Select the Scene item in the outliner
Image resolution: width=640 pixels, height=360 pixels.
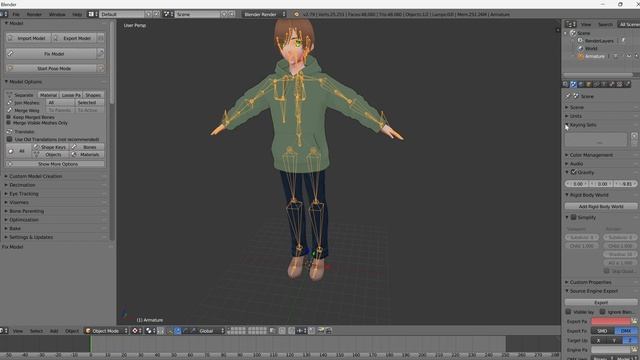(x=583, y=33)
